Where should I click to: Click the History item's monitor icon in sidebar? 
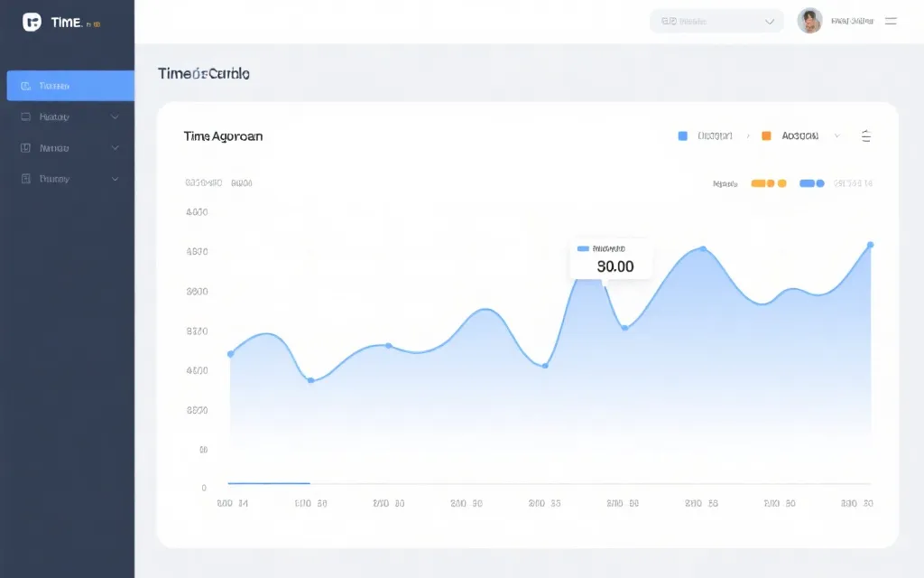pyautogui.click(x=25, y=117)
